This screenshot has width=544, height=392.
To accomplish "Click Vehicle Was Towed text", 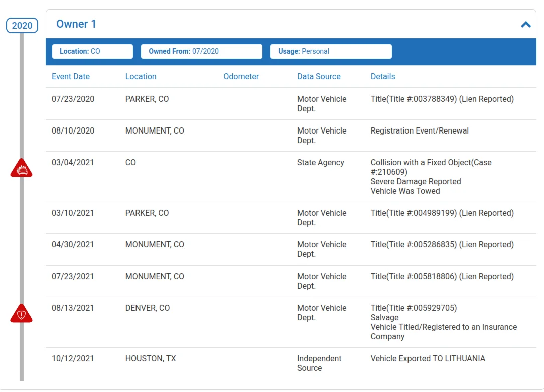I will tap(405, 191).
